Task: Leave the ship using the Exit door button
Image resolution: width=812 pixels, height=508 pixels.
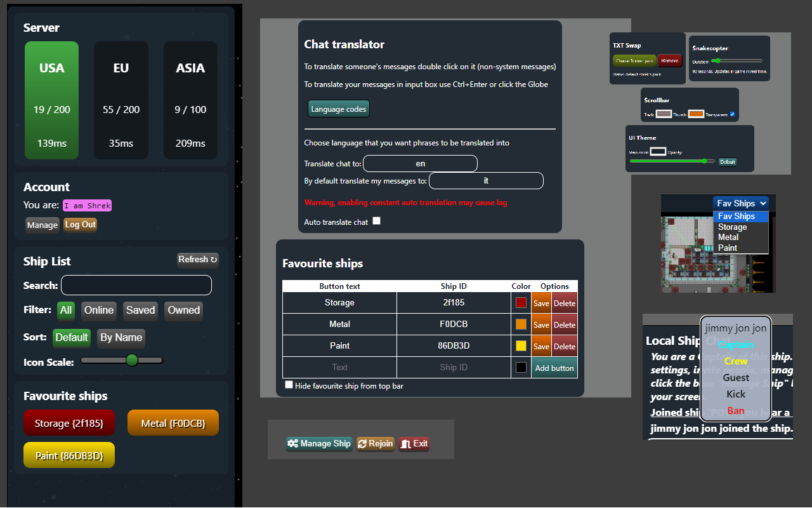Action: click(414, 444)
